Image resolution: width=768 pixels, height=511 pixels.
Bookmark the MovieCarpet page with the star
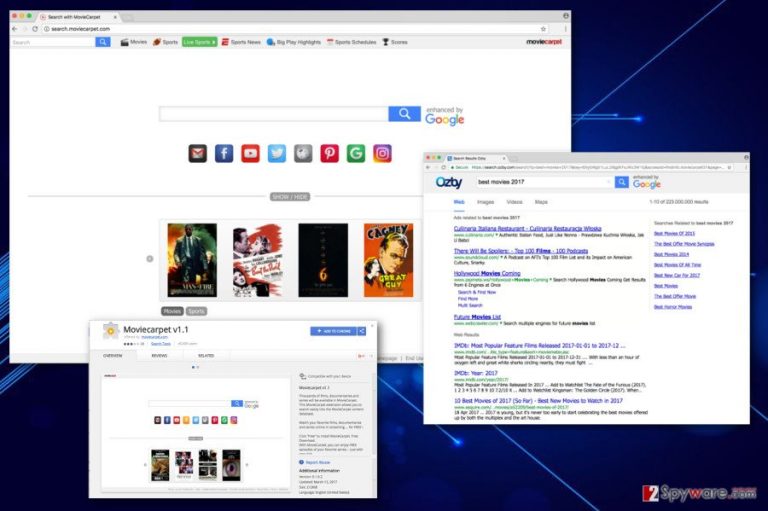coord(543,29)
